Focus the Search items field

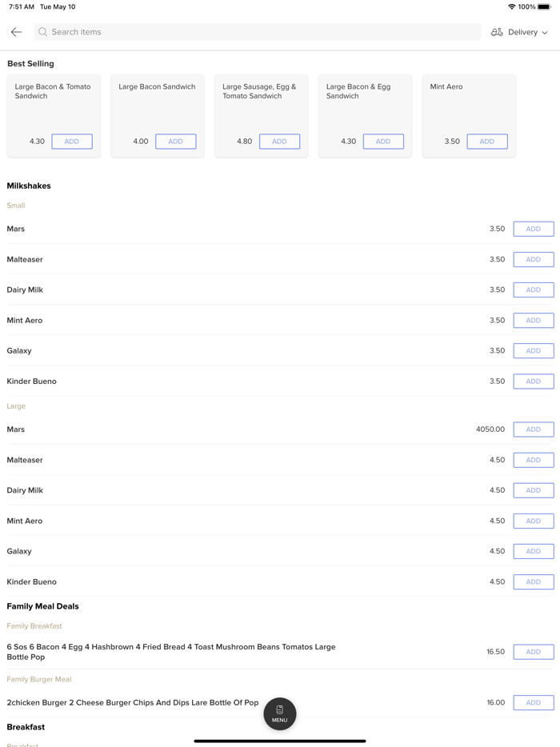click(x=258, y=32)
